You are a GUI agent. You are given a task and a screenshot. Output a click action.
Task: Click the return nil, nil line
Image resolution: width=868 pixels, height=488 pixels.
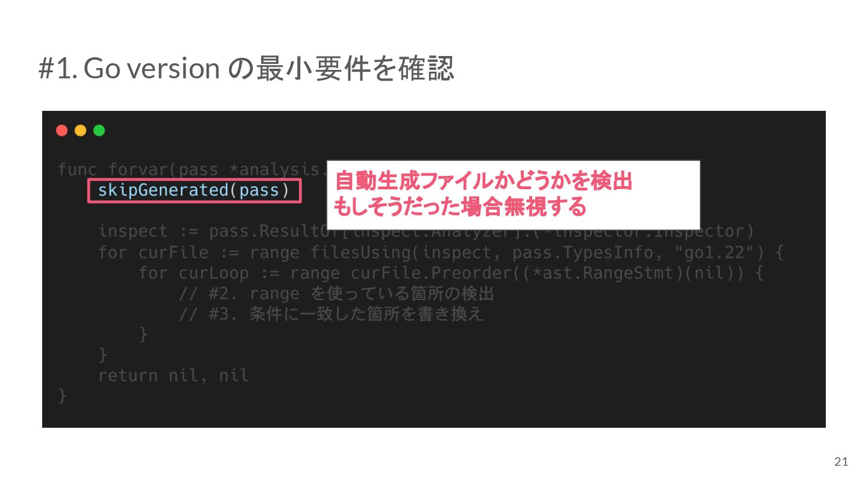click(x=174, y=376)
